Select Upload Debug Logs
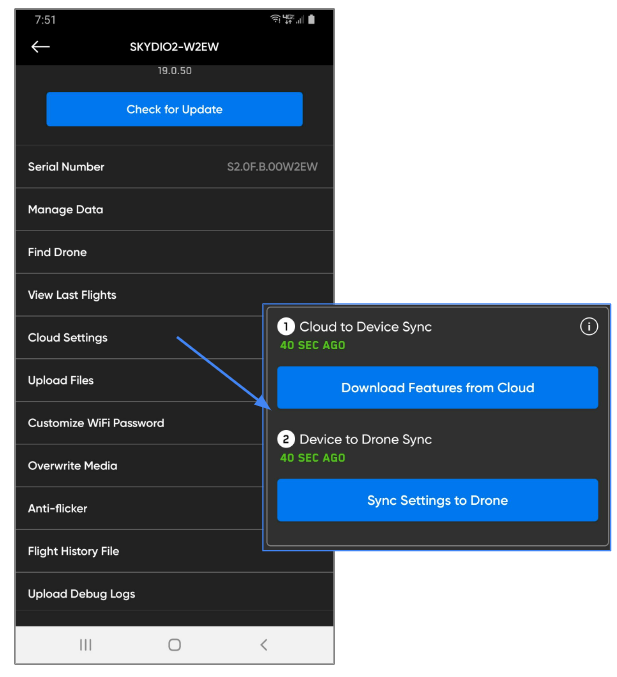The width and height of the screenshot is (617, 677). [x=82, y=594]
